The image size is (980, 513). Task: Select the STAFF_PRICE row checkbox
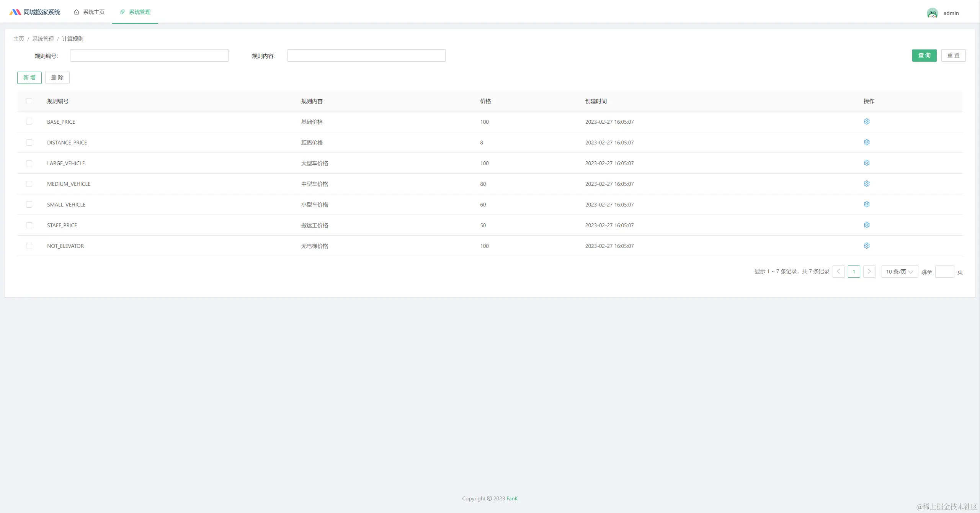tap(29, 225)
